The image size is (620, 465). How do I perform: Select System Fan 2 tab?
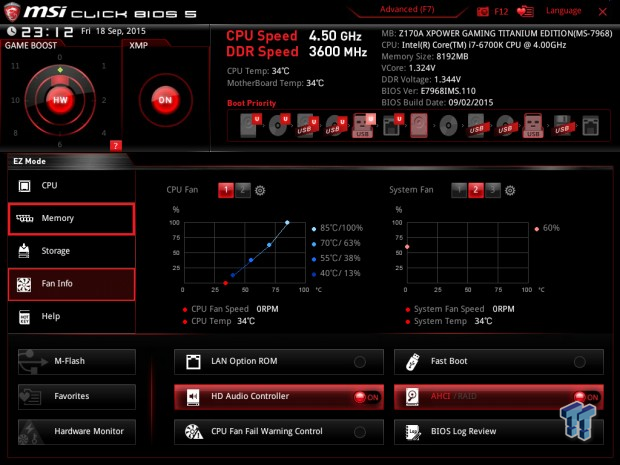[476, 190]
